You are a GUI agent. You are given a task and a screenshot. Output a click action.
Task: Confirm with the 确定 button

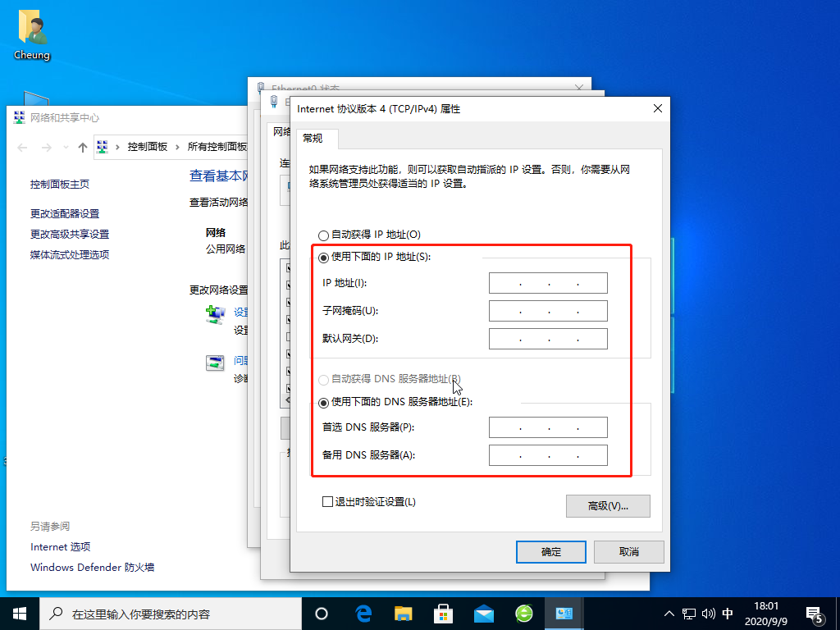tap(551, 552)
